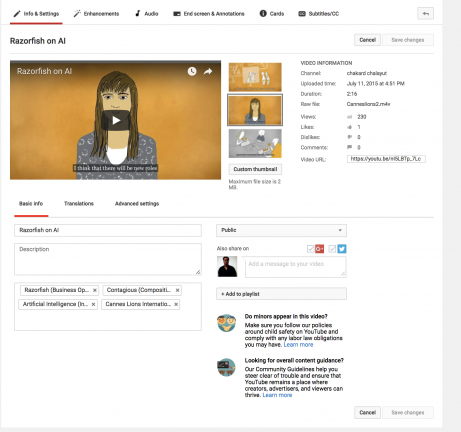Remove the Contagious (Compositi... tag
The width and height of the screenshot is (461, 432).
coord(177,290)
